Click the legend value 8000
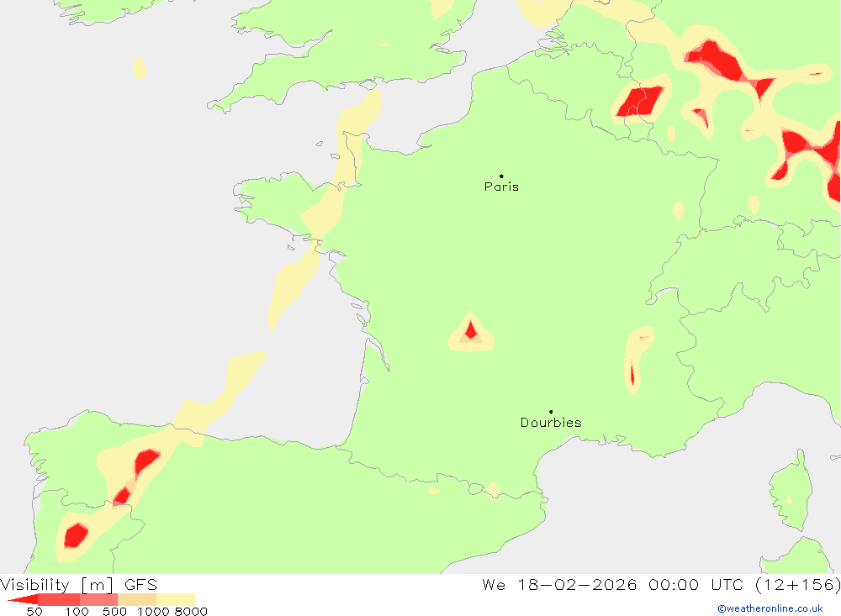841x616 pixels. 191,611
